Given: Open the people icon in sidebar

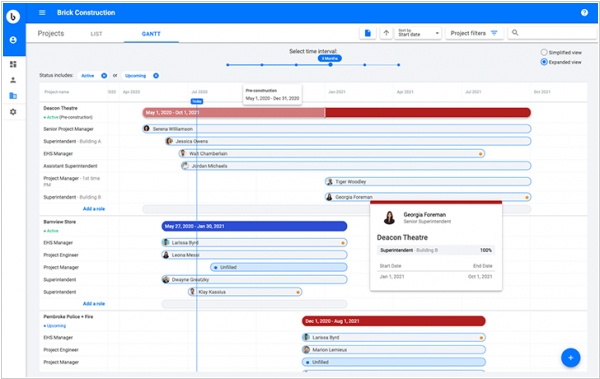Looking at the screenshot, I should pyautogui.click(x=13, y=80).
